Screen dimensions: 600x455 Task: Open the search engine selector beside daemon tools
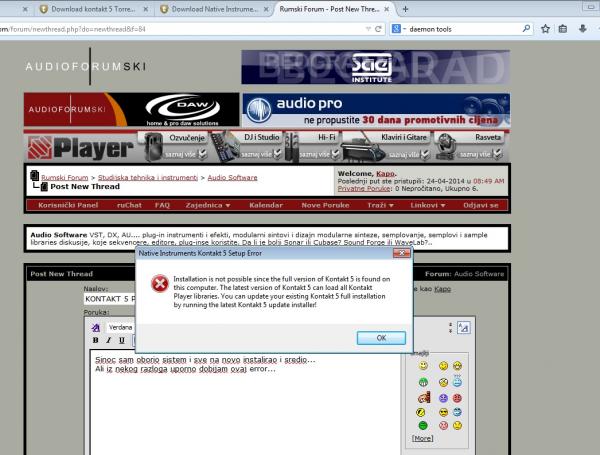pyautogui.click(x=398, y=29)
